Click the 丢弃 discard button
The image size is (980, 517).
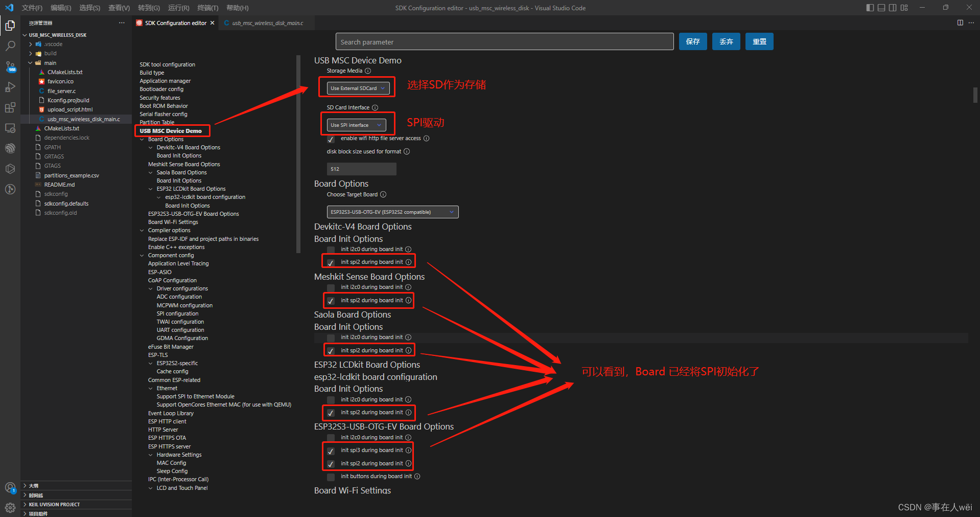[726, 42]
